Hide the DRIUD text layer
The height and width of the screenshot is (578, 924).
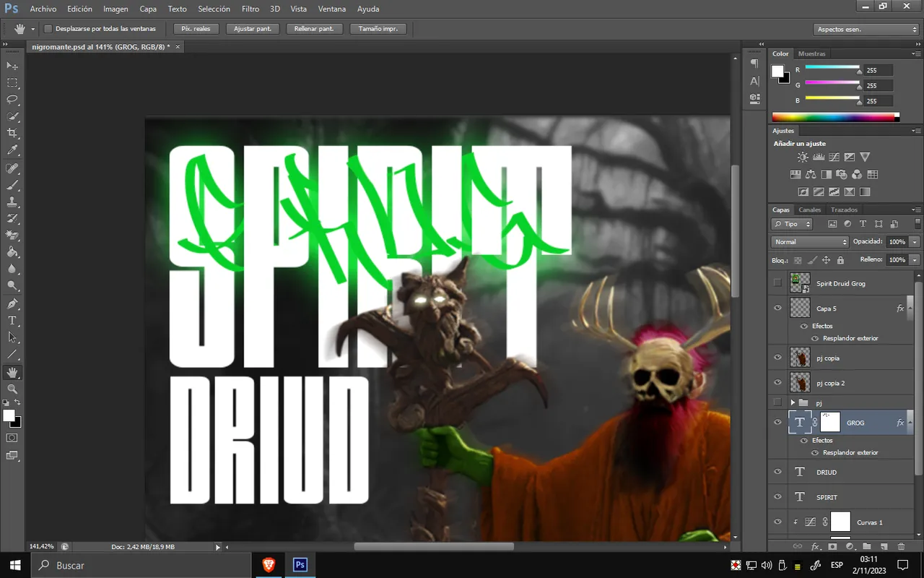777,472
